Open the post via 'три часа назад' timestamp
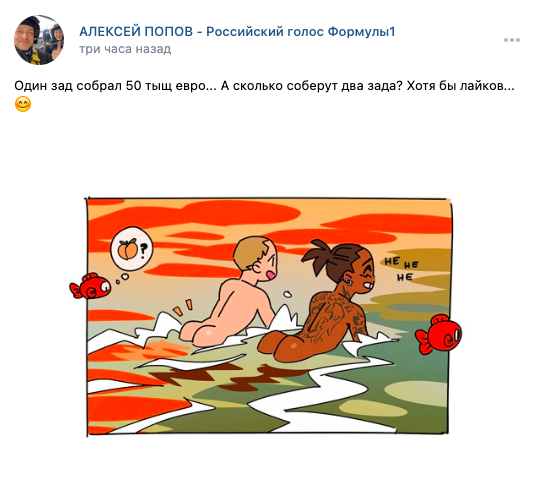Viewport: 537px width, 493px height. (x=125, y=49)
